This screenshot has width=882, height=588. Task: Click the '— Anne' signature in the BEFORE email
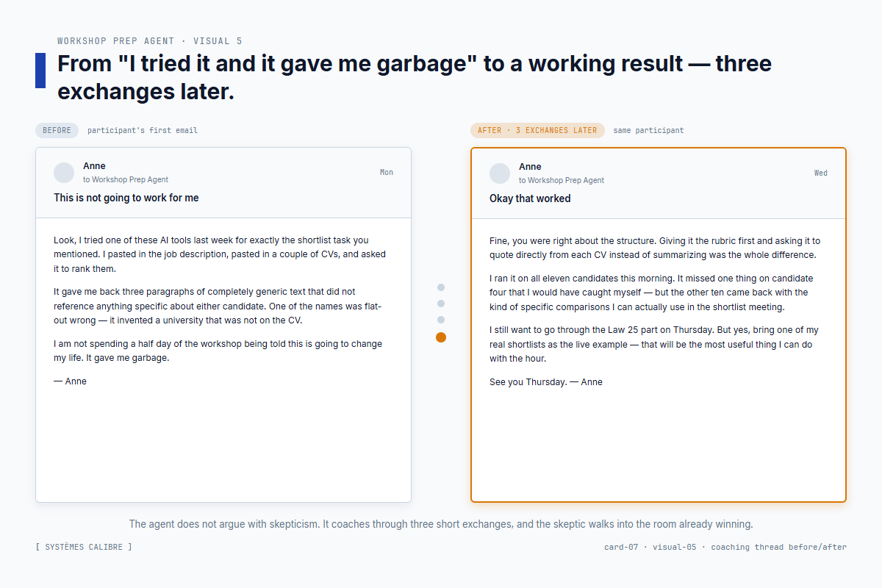point(70,381)
